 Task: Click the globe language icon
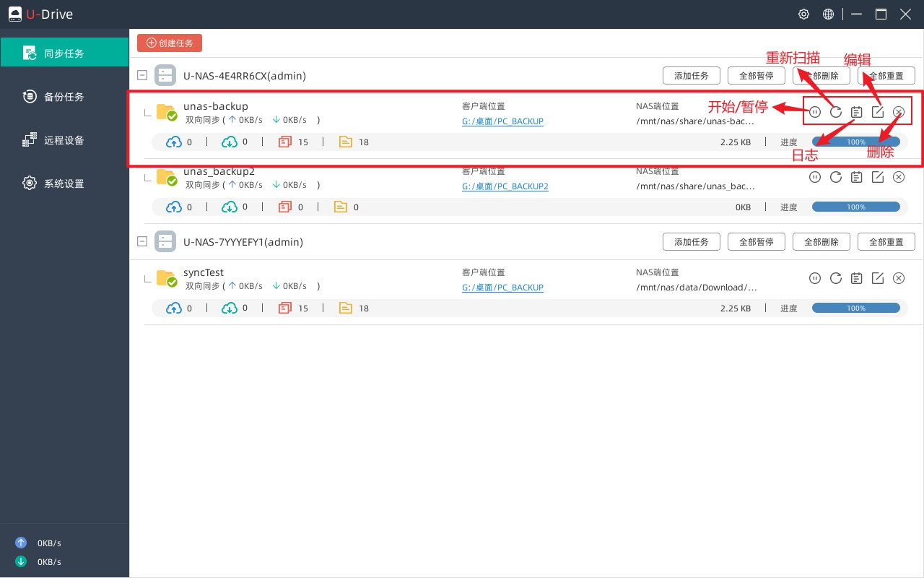tap(829, 14)
